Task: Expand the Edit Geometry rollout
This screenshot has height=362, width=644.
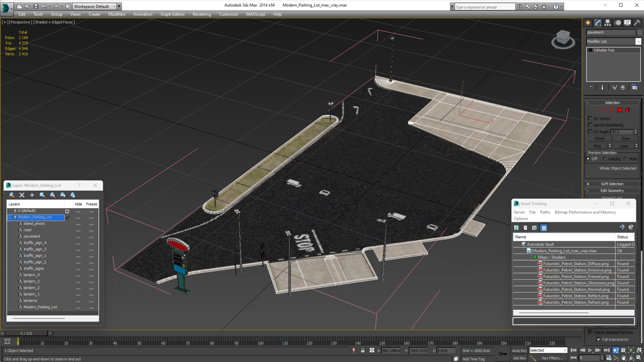Action: pos(612,190)
